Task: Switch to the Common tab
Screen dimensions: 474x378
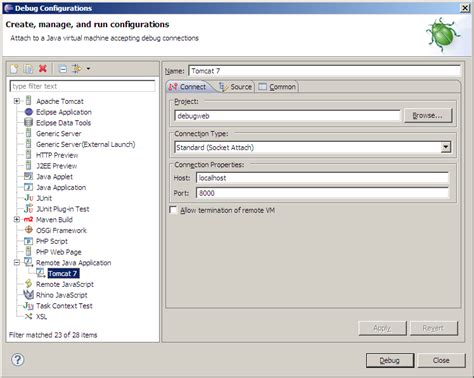Action: click(277, 87)
